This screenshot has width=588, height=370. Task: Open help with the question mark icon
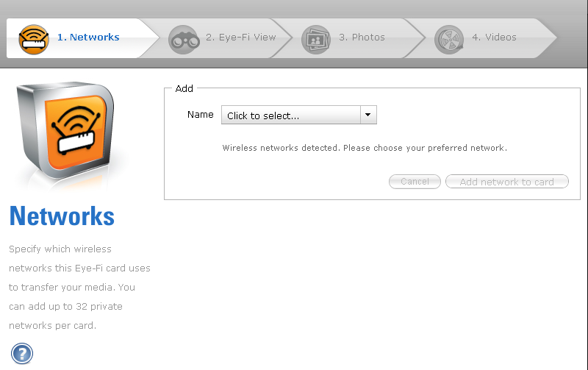pyautogui.click(x=22, y=354)
